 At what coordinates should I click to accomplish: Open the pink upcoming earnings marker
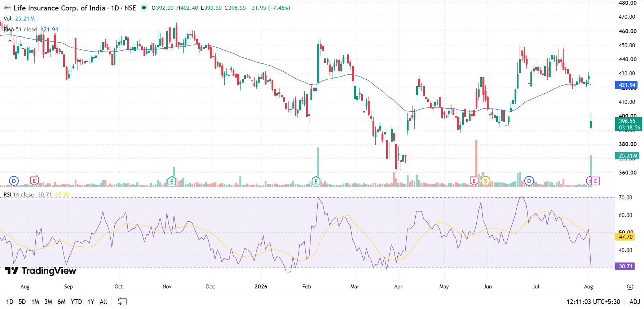click(x=595, y=181)
